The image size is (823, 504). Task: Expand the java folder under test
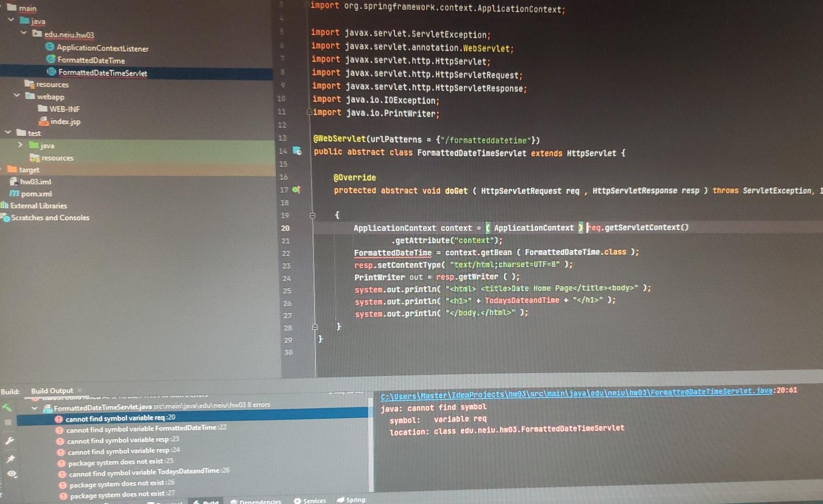click(x=20, y=145)
